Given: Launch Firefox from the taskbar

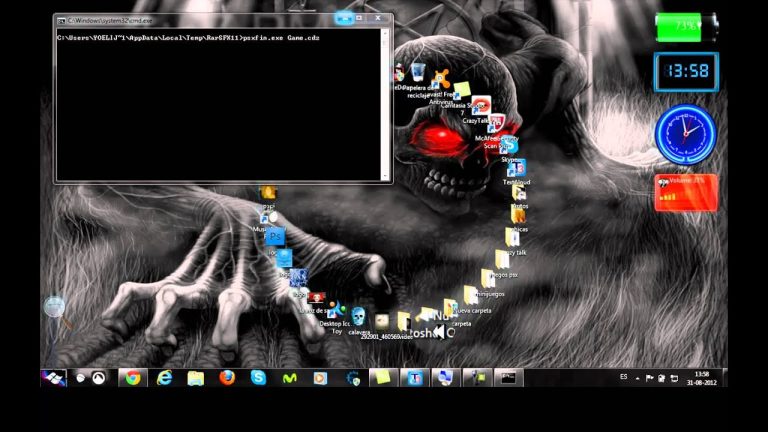Looking at the screenshot, I should coord(227,378).
